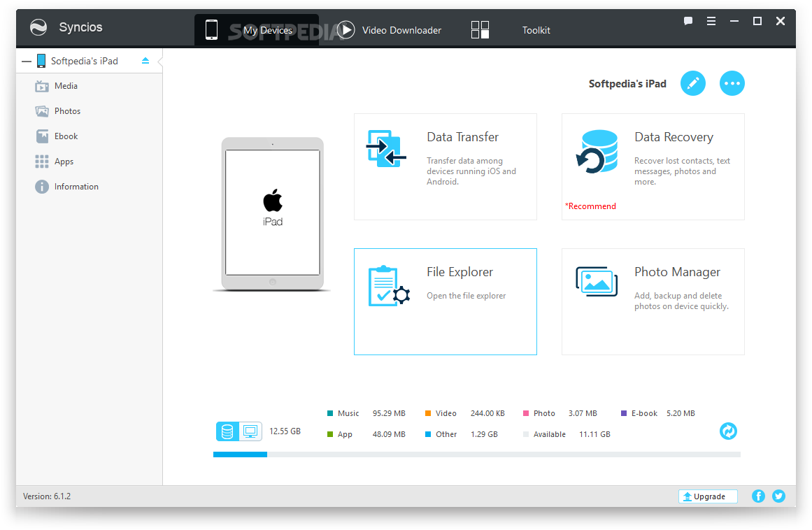
Task: Open the Facebook icon in status bar
Action: coord(758,496)
